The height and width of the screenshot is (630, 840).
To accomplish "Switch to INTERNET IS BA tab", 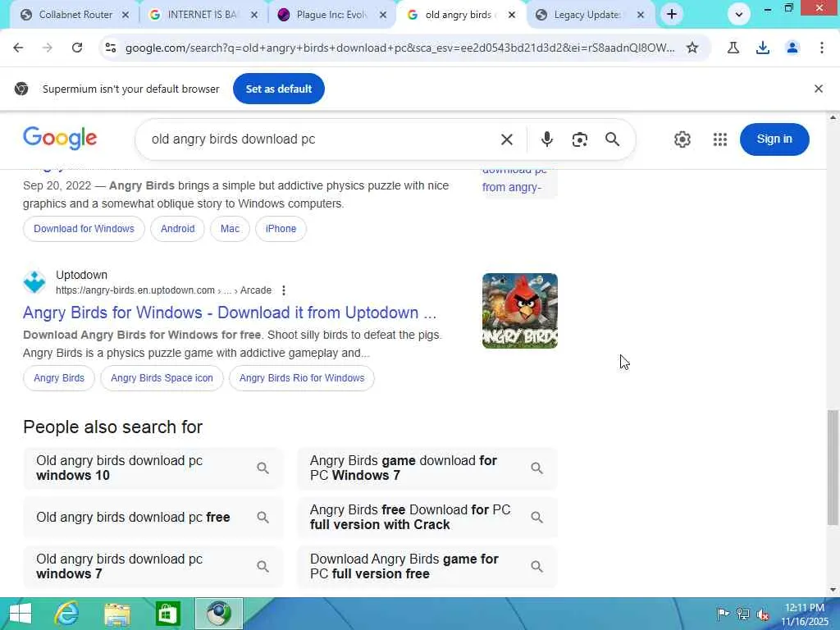I will coord(202,15).
